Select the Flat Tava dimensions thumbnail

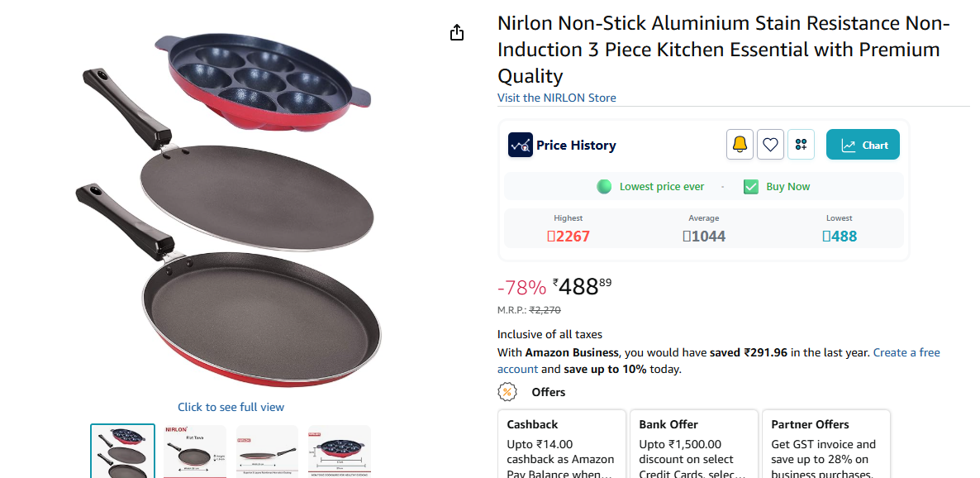click(x=195, y=452)
